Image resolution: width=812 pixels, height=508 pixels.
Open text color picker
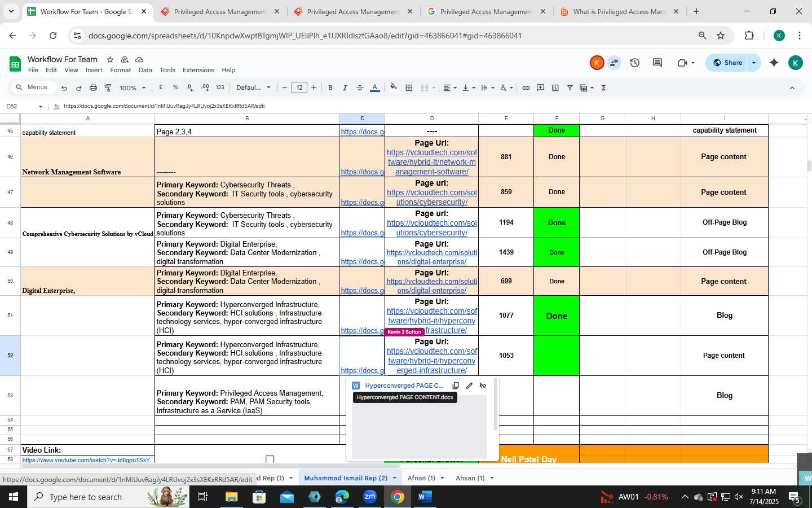tap(374, 87)
